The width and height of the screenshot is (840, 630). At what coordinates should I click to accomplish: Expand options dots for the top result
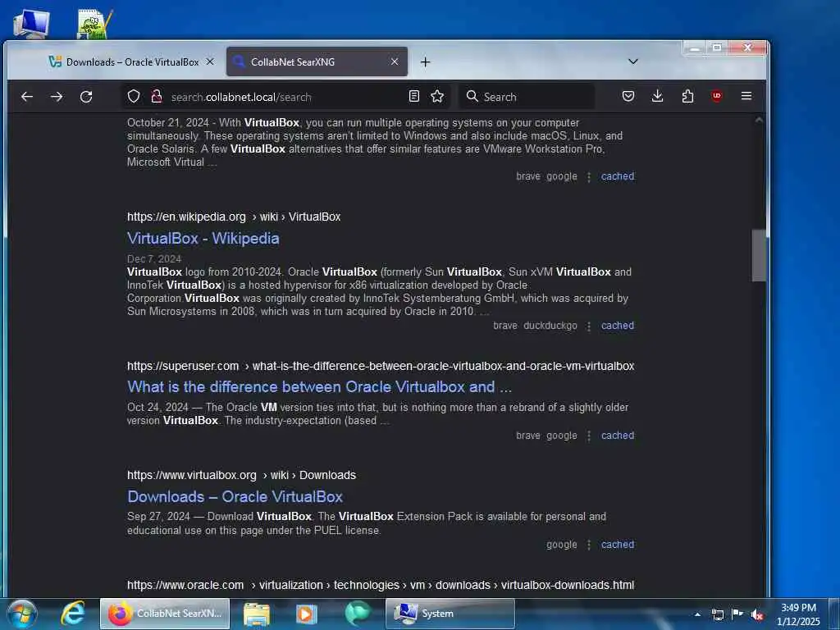click(x=589, y=177)
